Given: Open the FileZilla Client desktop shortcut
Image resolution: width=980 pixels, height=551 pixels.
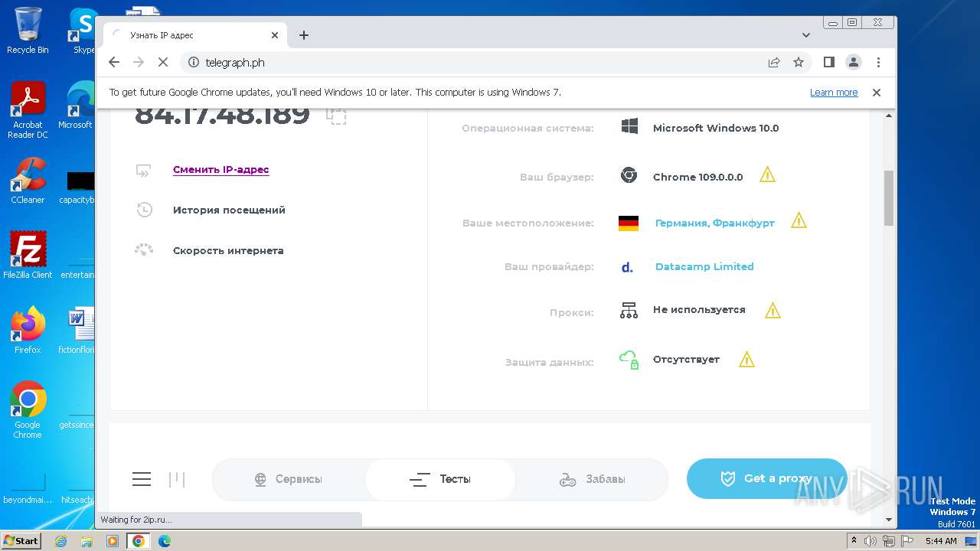Looking at the screenshot, I should click(28, 255).
